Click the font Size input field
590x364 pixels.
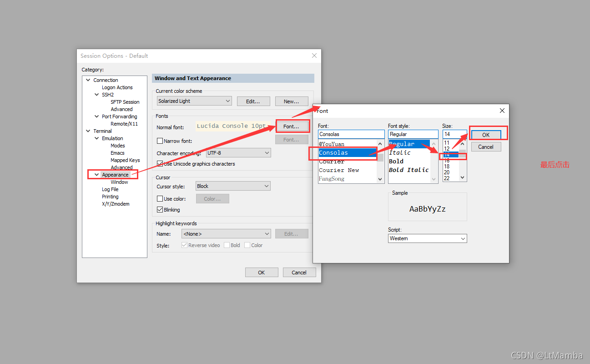(455, 134)
